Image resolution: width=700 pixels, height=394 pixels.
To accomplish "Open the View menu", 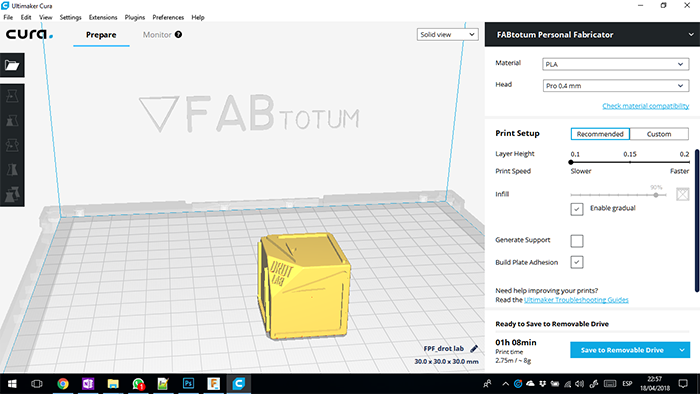I will tap(46, 17).
